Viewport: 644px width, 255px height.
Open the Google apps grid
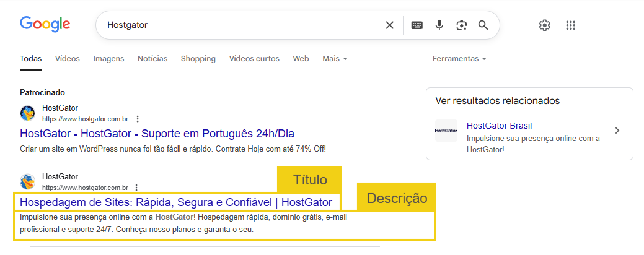571,25
